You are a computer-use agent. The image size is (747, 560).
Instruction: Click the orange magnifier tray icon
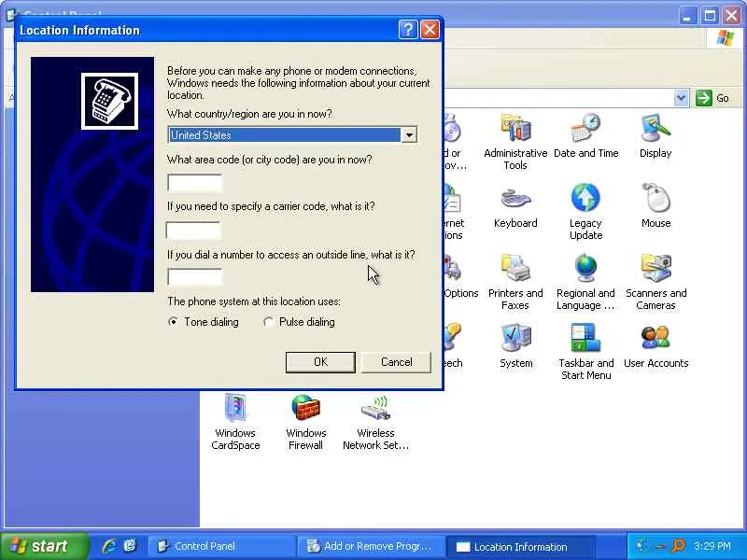(x=678, y=546)
